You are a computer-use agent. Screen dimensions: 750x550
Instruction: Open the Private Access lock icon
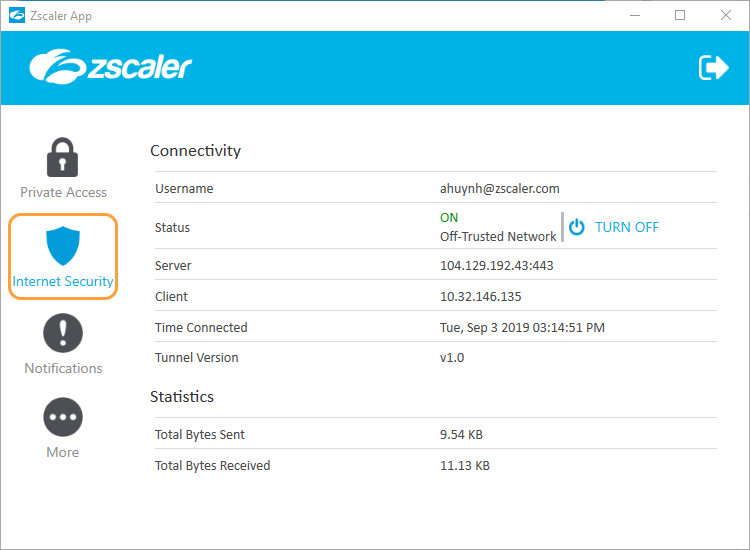tap(63, 157)
